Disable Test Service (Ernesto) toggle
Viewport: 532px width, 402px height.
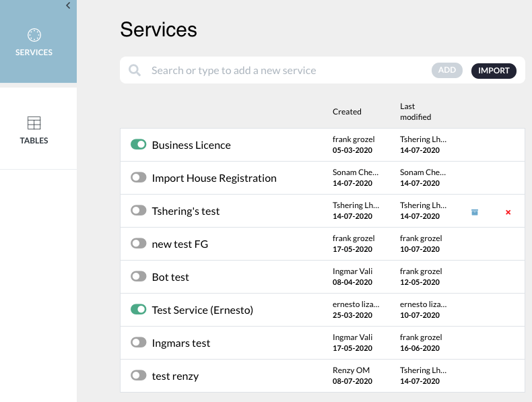139,309
